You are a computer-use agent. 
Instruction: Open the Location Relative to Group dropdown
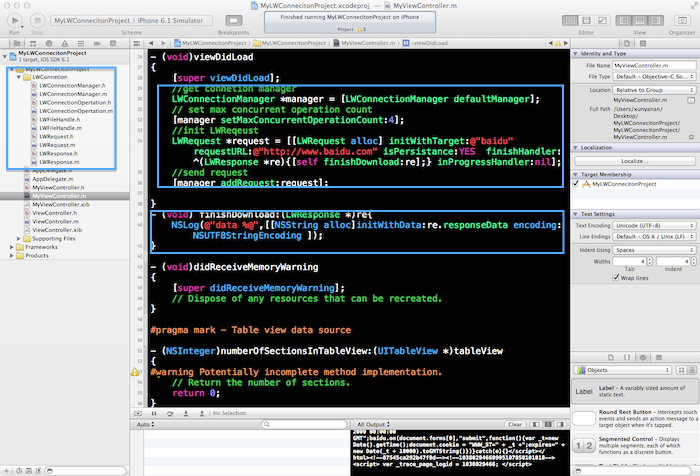[654, 90]
